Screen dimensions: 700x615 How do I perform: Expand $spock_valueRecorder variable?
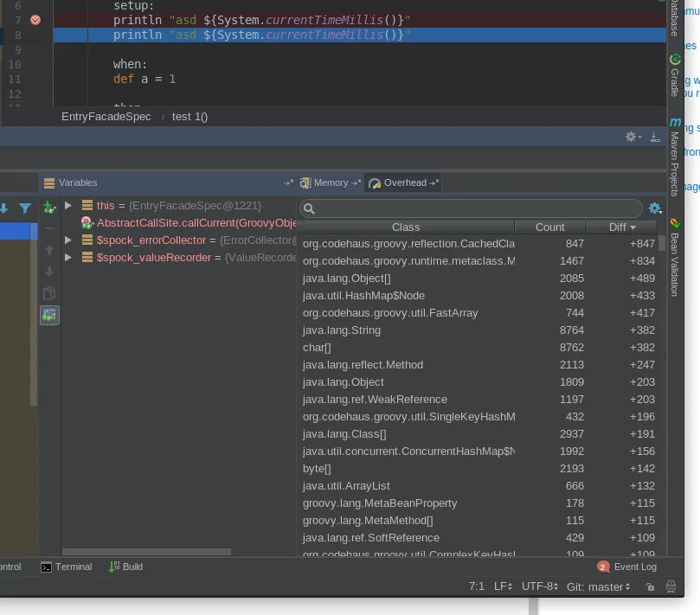pyautogui.click(x=68, y=258)
